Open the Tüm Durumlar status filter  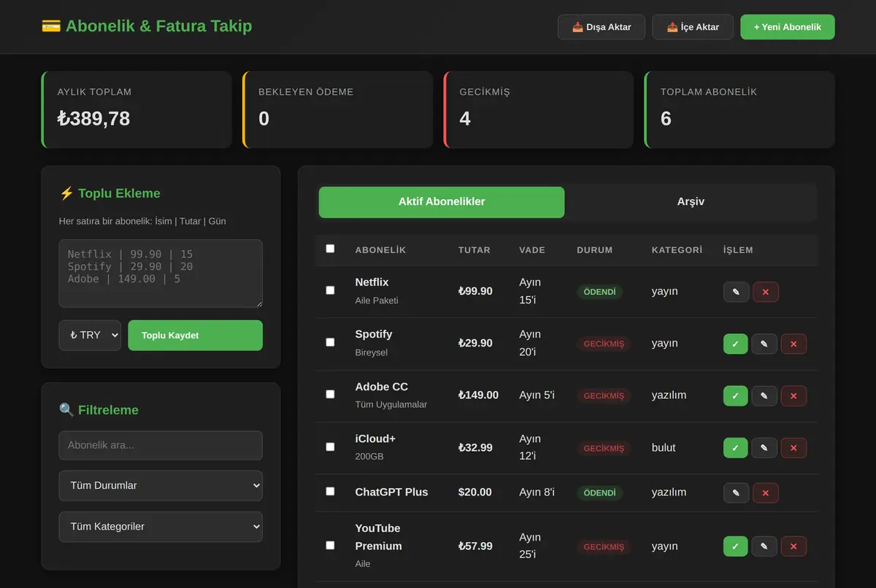point(161,486)
